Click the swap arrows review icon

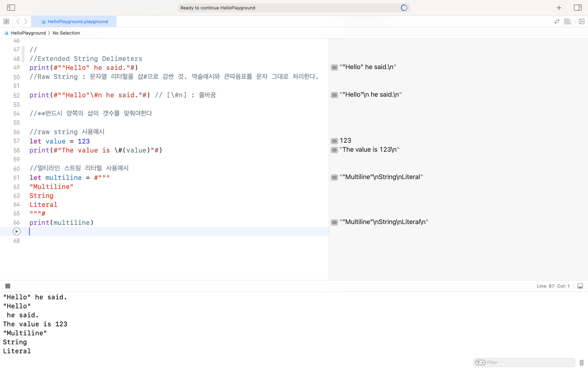pos(557,21)
